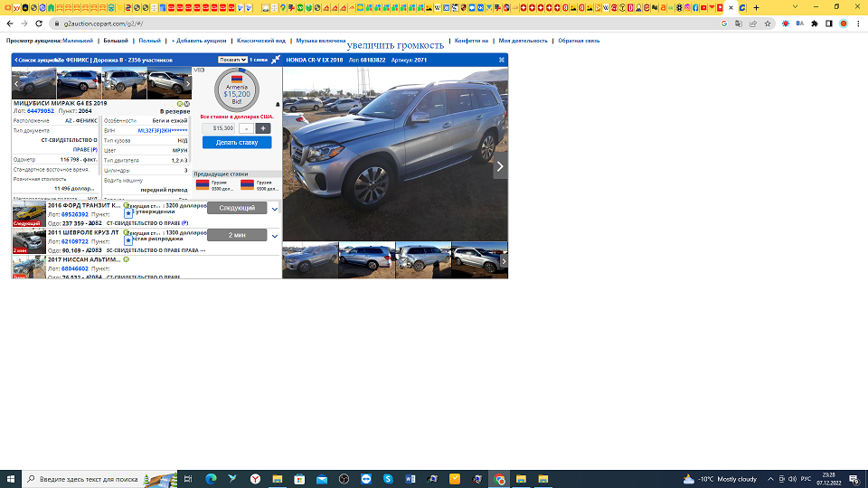Open a new browser tab with plus
868x488 pixels.
click(756, 8)
